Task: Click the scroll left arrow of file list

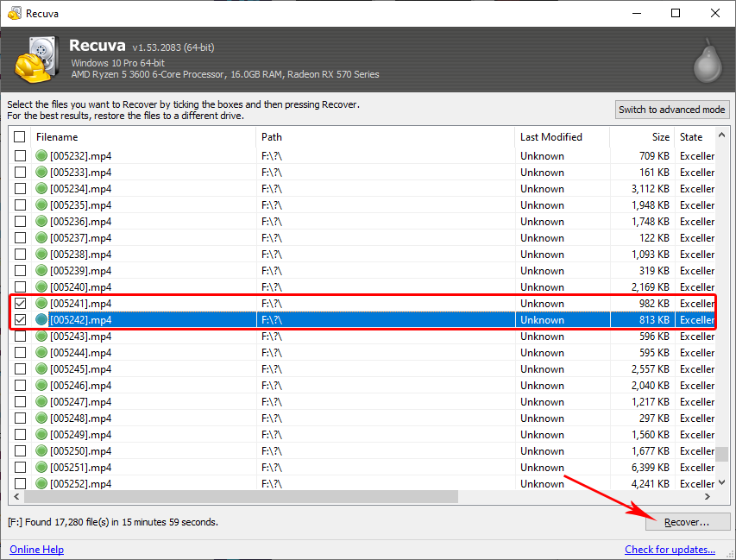Action: pos(17,496)
